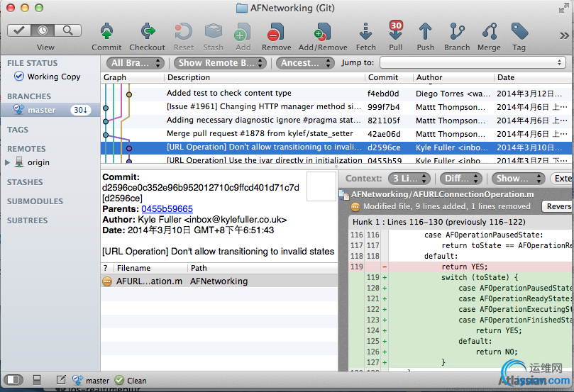
Task: Click the Clean status checkmark icon
Action: [x=119, y=380]
